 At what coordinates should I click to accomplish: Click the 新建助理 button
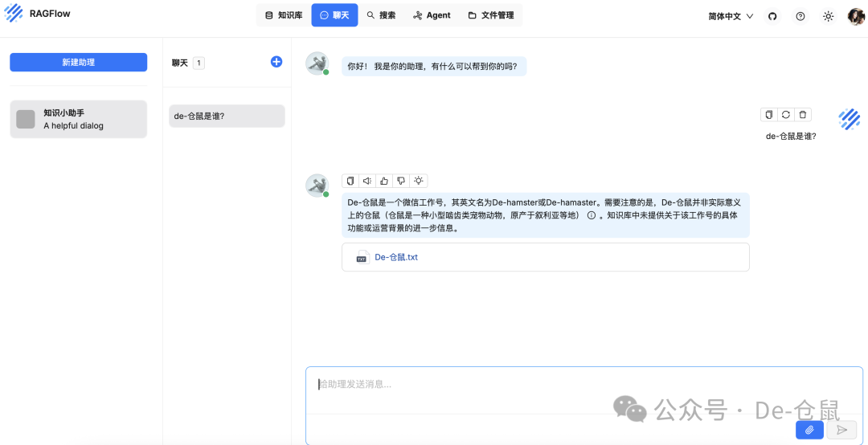click(78, 62)
